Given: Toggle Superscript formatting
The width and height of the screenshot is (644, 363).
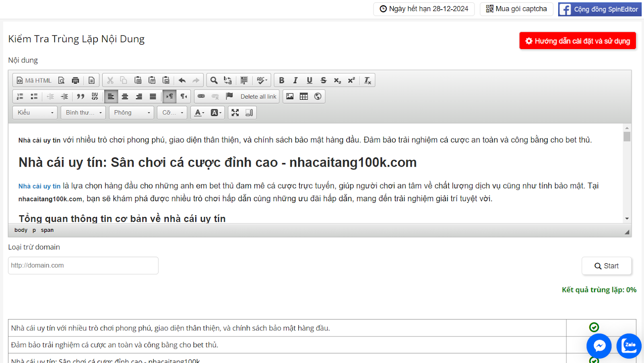Looking at the screenshot, I should point(351,80).
